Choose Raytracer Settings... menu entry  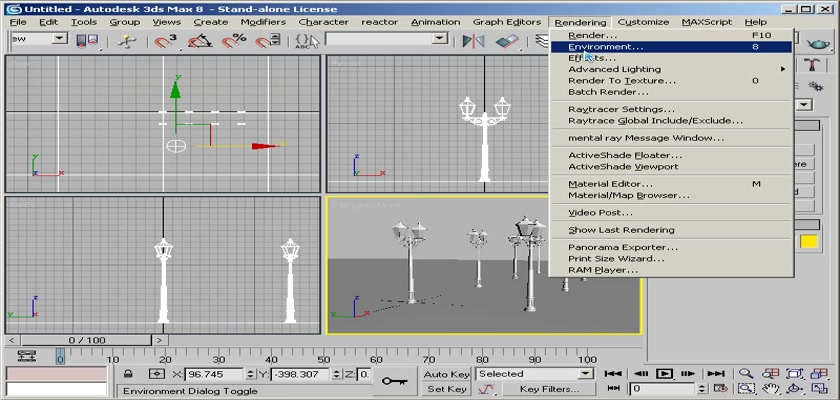(671, 109)
